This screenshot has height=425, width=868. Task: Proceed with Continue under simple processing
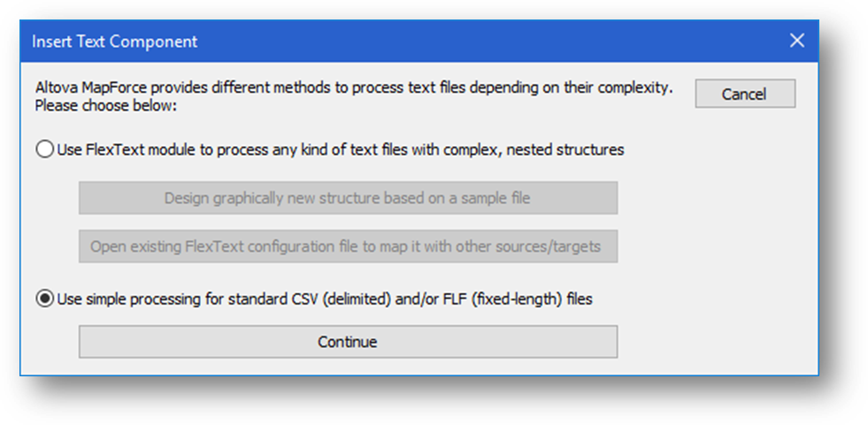coord(348,342)
